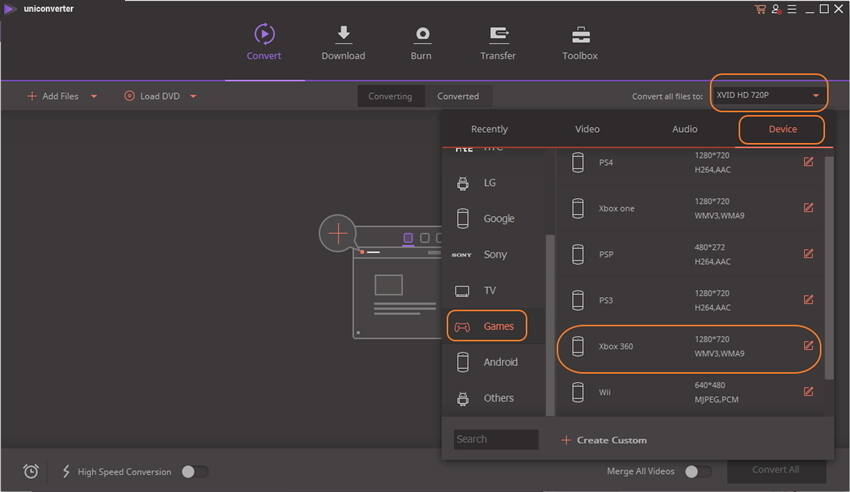Viewport: 850px width, 492px height.
Task: Click the LG android robot icon
Action: pos(463,184)
